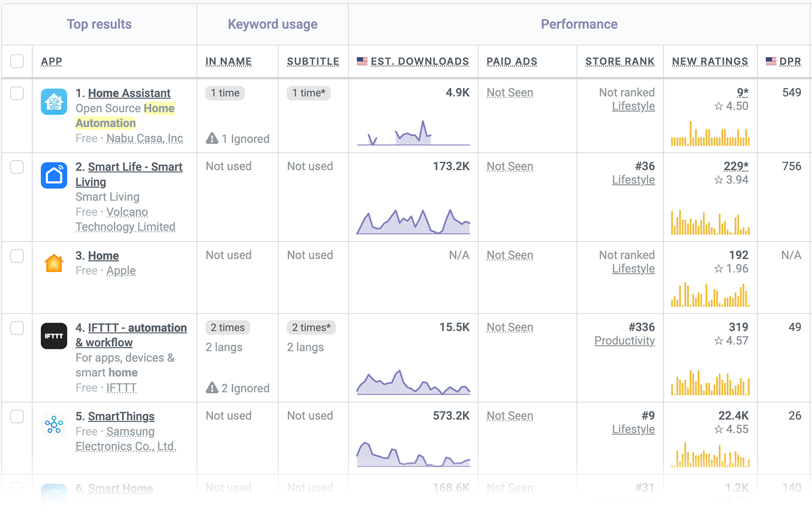812x516 pixels.
Task: Select the DPR value 756
Action: click(x=792, y=166)
